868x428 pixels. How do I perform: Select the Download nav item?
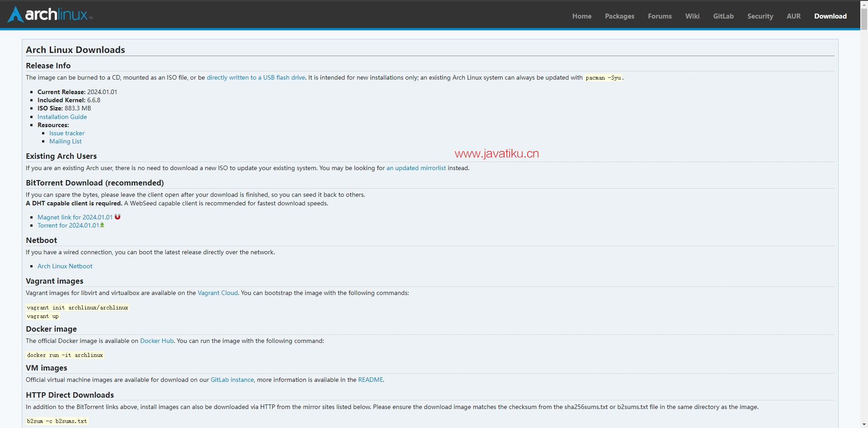point(830,16)
